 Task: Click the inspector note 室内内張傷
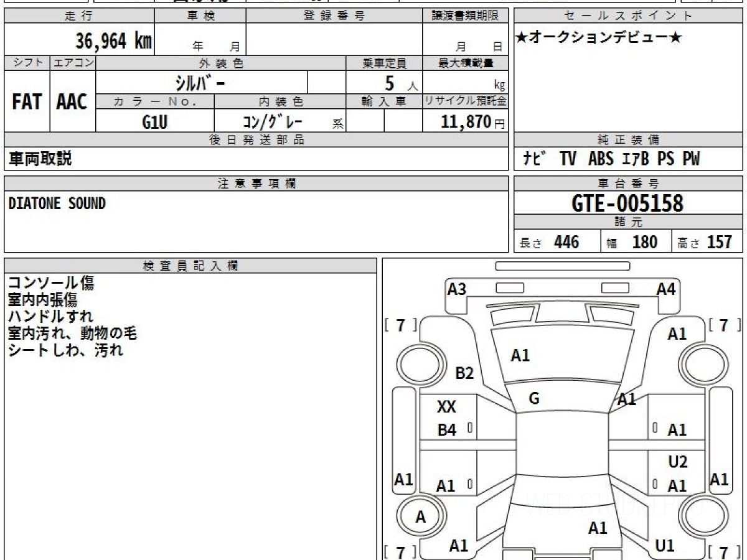pos(42,300)
